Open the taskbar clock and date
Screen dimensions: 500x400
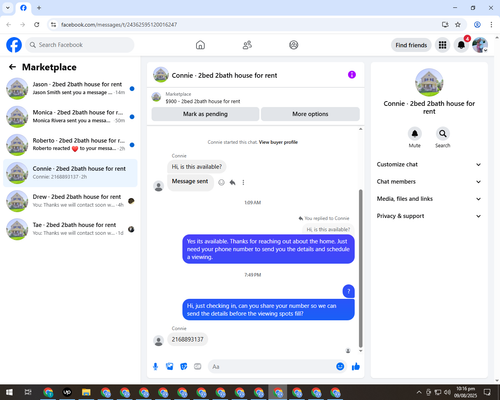pos(466,392)
